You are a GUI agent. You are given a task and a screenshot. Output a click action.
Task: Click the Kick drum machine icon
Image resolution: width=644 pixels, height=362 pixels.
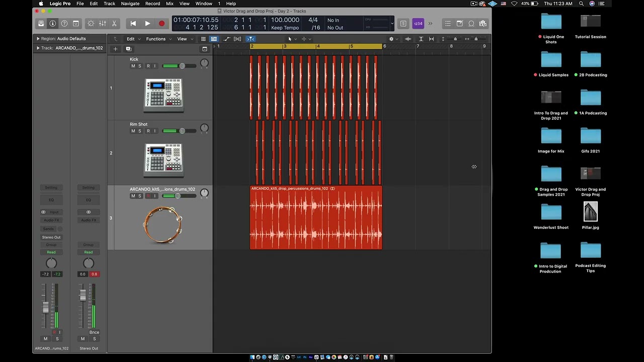pos(164,95)
